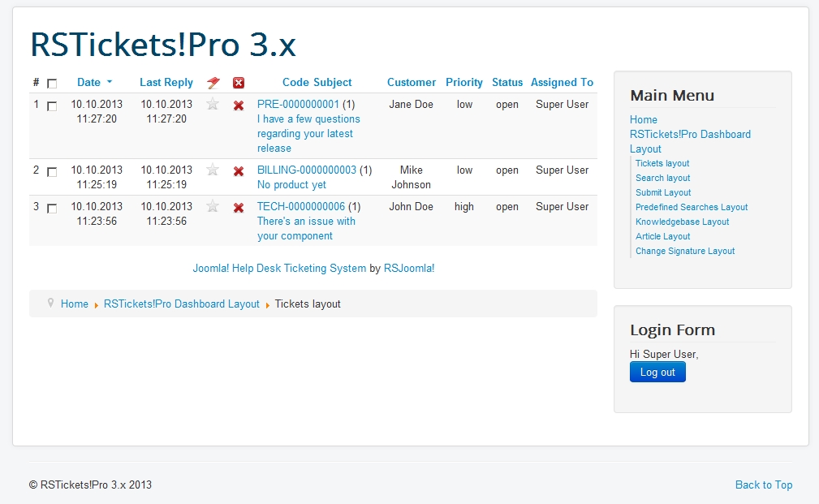Delete ticket BILLING-0000000003 with red X
Screen dimensions: 819x504
point(239,171)
